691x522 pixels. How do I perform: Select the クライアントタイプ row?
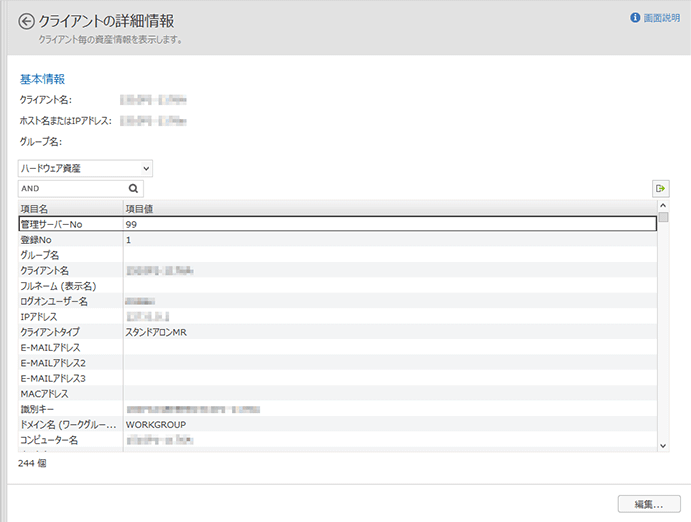point(338,332)
